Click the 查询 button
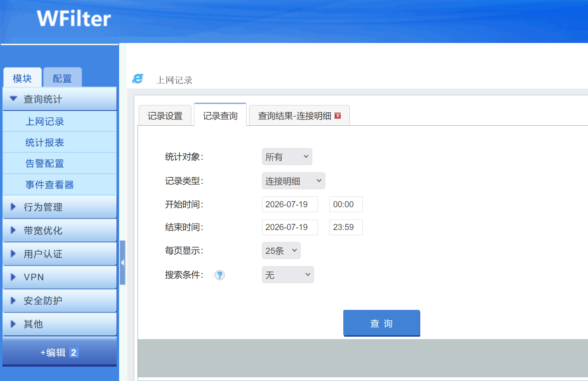Image resolution: width=588 pixels, height=381 pixels. [382, 323]
